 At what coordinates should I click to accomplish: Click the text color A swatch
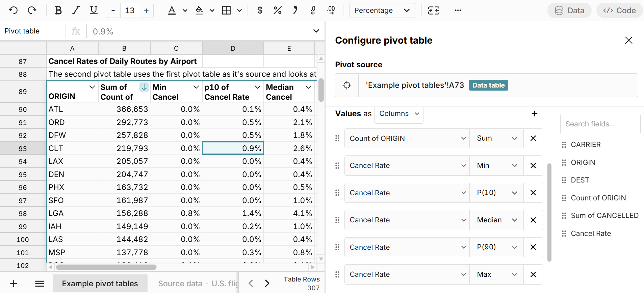[172, 10]
